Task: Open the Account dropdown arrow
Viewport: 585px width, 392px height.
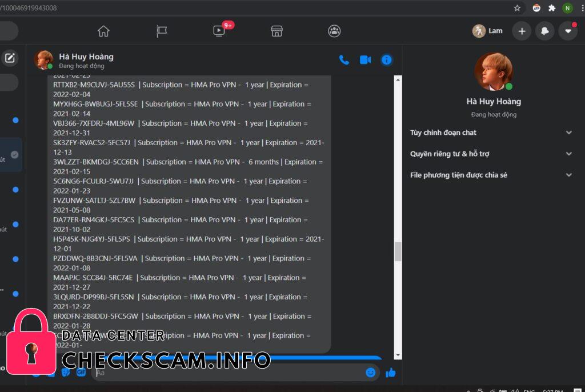Action: pyautogui.click(x=568, y=31)
